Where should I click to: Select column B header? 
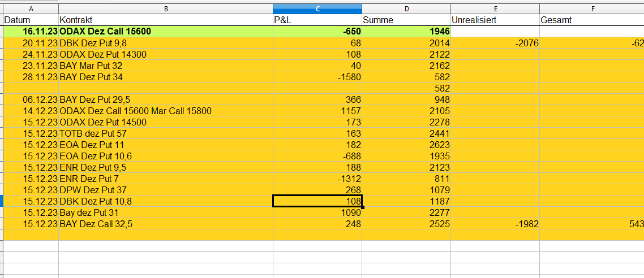point(166,9)
